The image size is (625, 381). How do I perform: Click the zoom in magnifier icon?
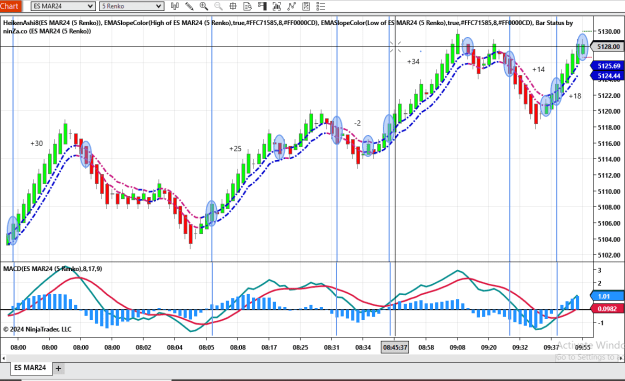point(204,6)
